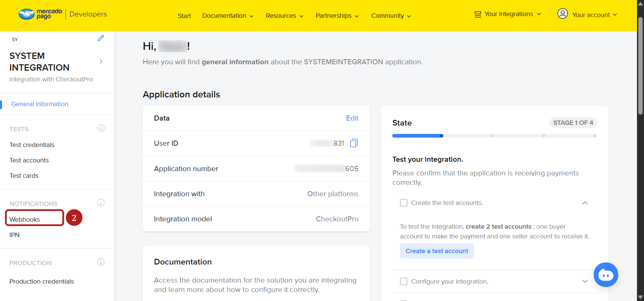
Task: Click the 'Create a test account' button
Action: pos(436,251)
